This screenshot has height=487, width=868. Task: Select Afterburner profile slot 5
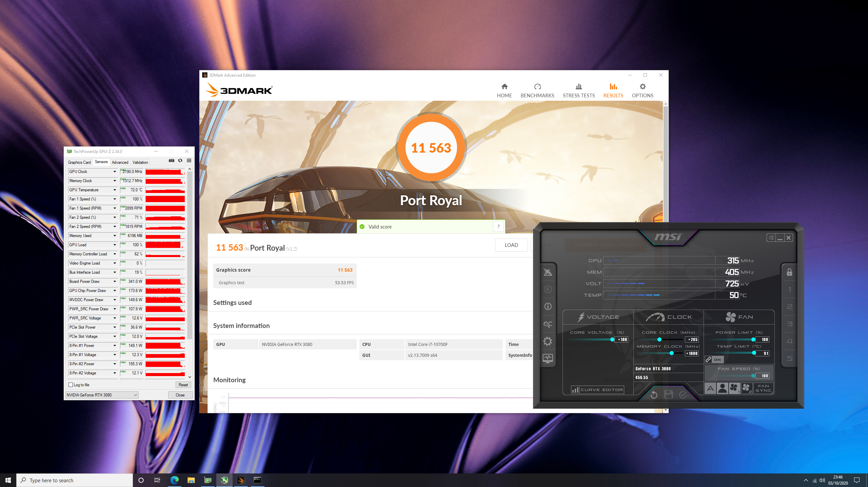pos(789,358)
